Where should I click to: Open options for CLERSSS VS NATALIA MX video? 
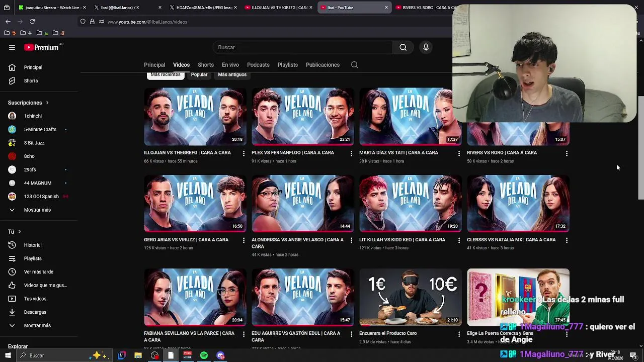[567, 240]
